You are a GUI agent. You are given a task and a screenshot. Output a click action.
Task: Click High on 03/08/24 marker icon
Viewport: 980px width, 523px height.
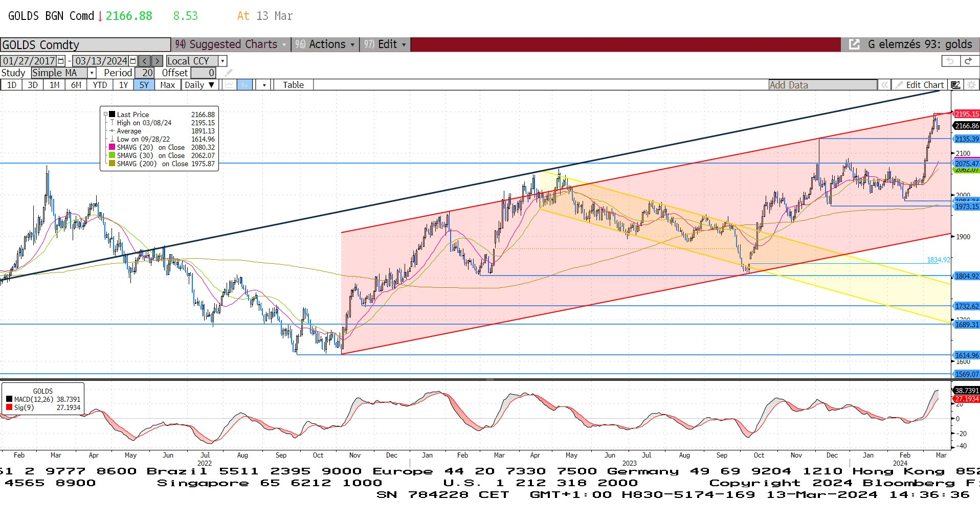pos(112,123)
